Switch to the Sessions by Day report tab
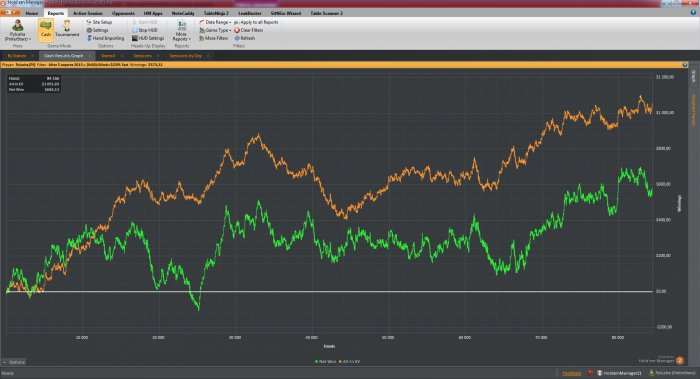The height and width of the screenshot is (379, 700). 186,56
